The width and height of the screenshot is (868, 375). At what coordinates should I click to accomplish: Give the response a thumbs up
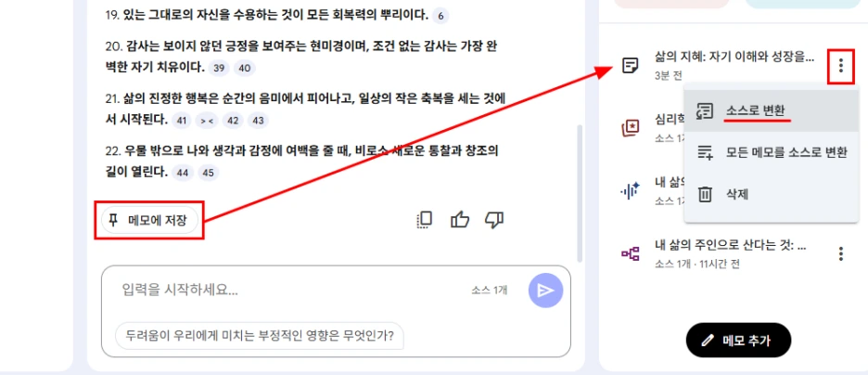[459, 221]
